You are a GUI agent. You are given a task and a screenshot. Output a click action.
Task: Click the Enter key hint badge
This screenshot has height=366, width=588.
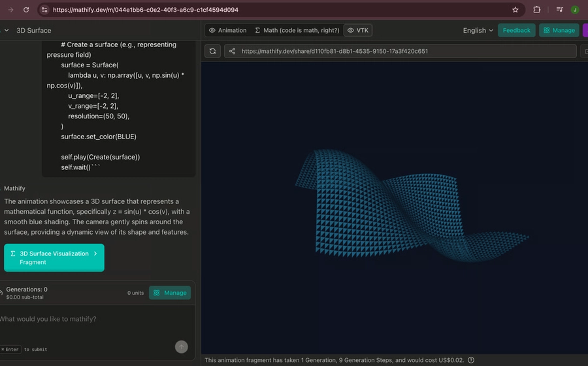point(11,350)
